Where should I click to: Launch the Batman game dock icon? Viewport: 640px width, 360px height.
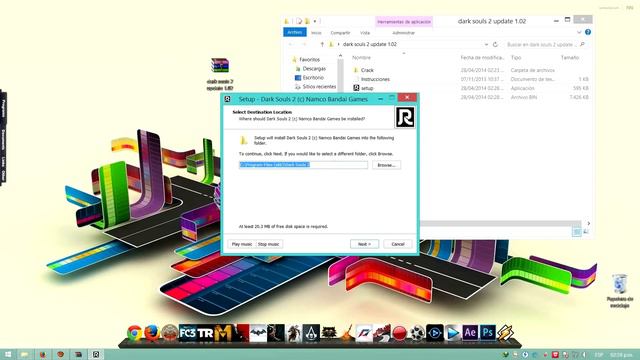click(258, 333)
